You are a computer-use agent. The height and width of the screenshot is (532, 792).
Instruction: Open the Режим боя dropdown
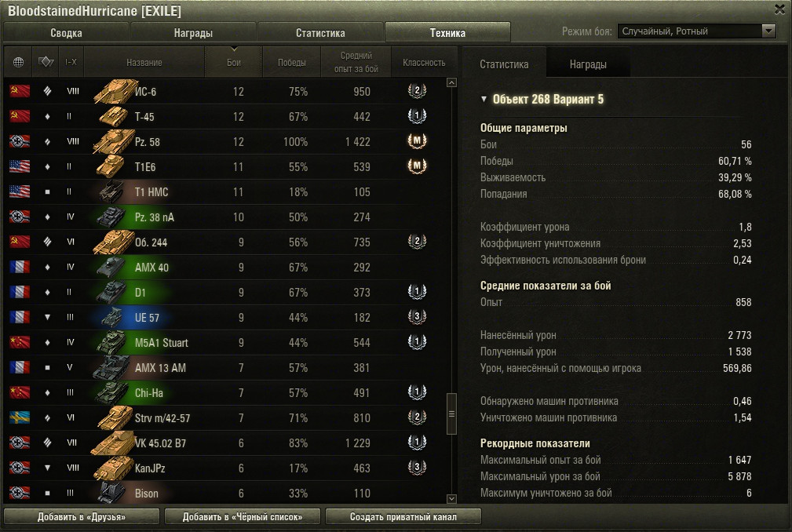coord(696,31)
